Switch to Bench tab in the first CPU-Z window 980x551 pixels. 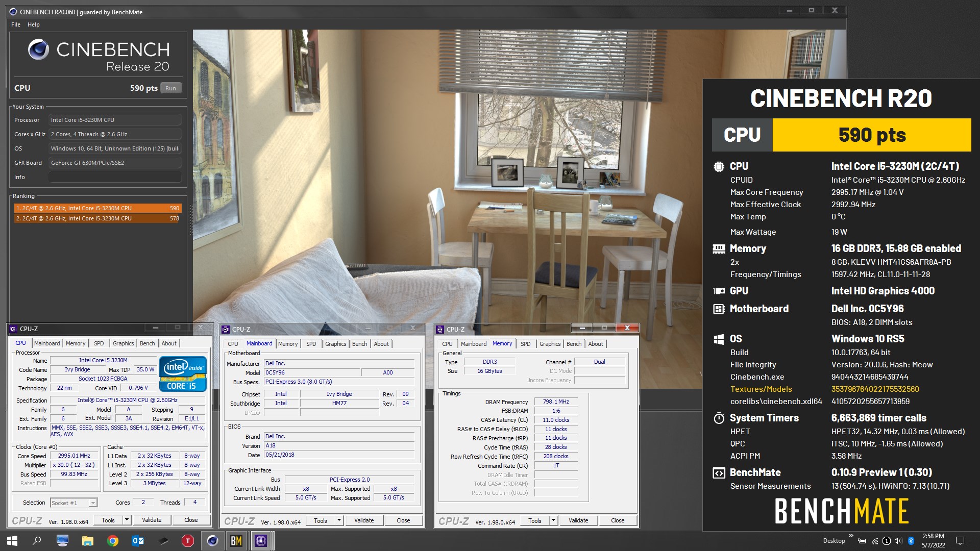pos(148,343)
